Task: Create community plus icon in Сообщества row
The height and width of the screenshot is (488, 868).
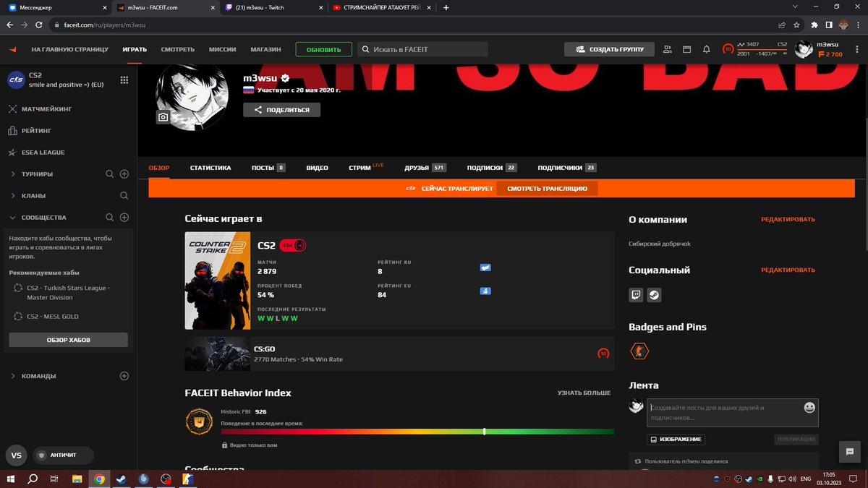Action: (124, 218)
